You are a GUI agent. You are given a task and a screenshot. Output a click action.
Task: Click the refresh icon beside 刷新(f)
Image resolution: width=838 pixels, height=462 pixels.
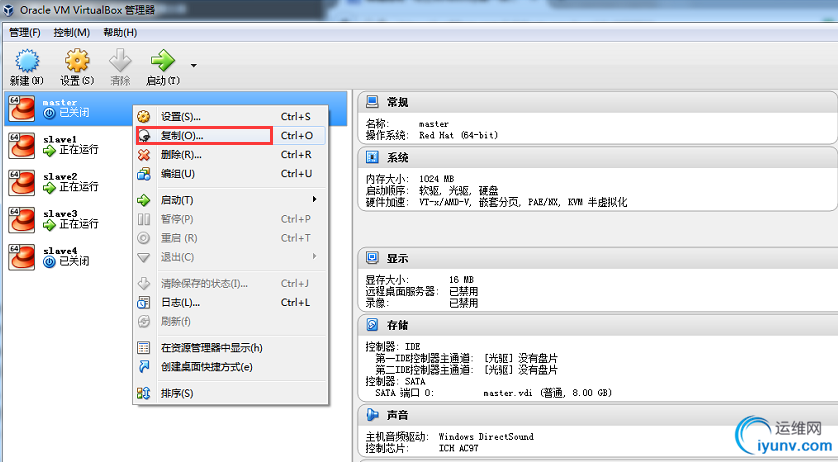coord(144,321)
